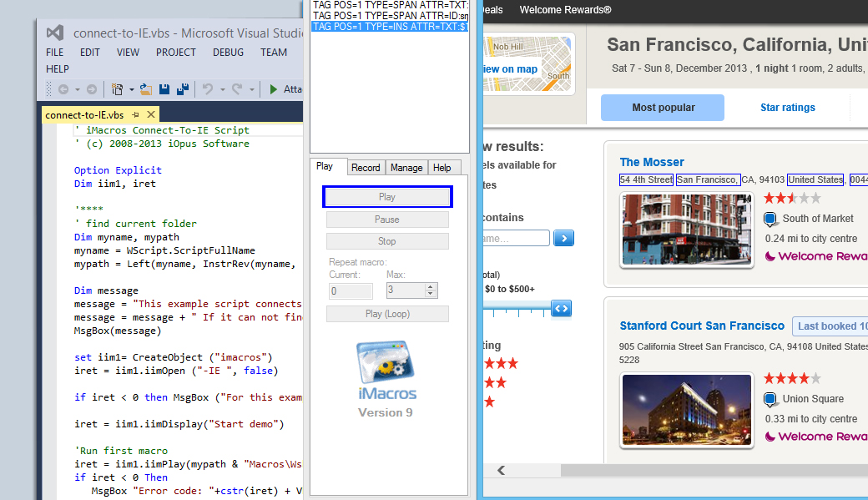
Task: Click the New Project toolbar icon
Action: [117, 89]
